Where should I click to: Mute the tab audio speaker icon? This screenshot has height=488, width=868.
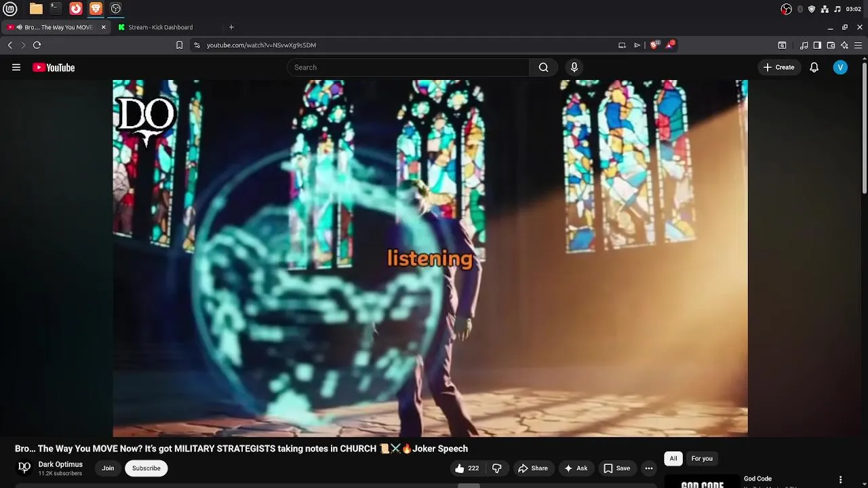[19, 27]
